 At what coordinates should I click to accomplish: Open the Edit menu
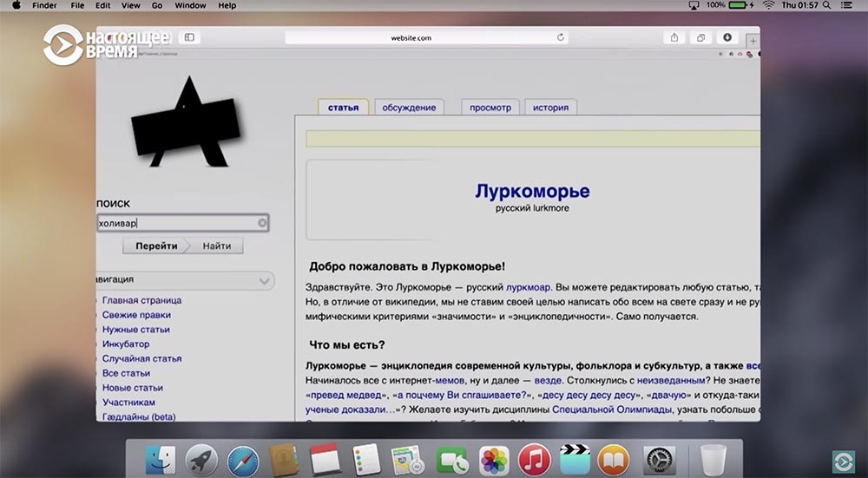(x=102, y=5)
